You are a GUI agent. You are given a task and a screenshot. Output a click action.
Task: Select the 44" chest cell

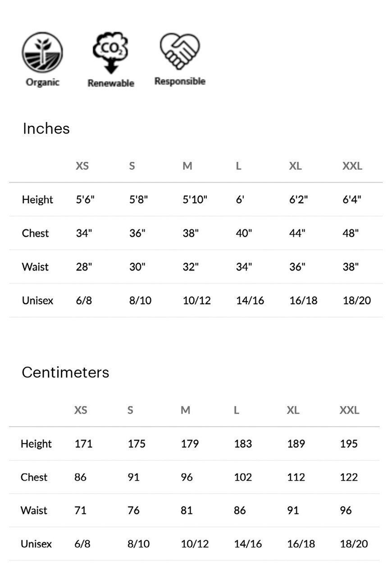pyautogui.click(x=297, y=234)
